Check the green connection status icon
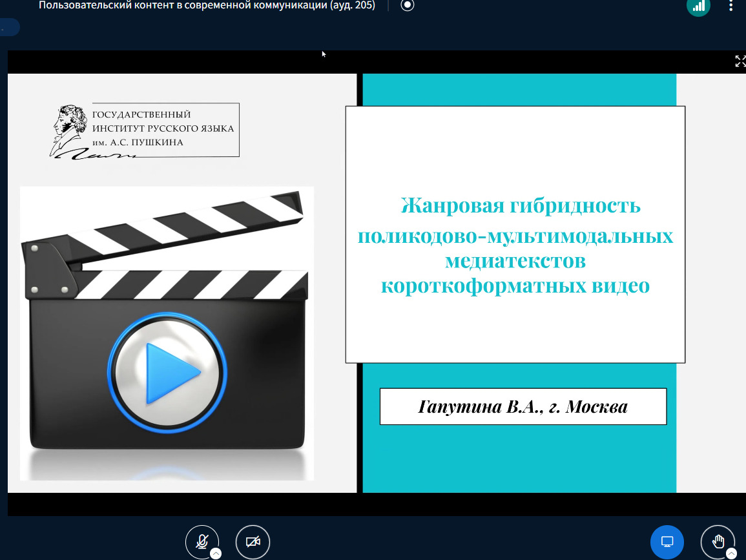The height and width of the screenshot is (560, 746). pos(698,6)
